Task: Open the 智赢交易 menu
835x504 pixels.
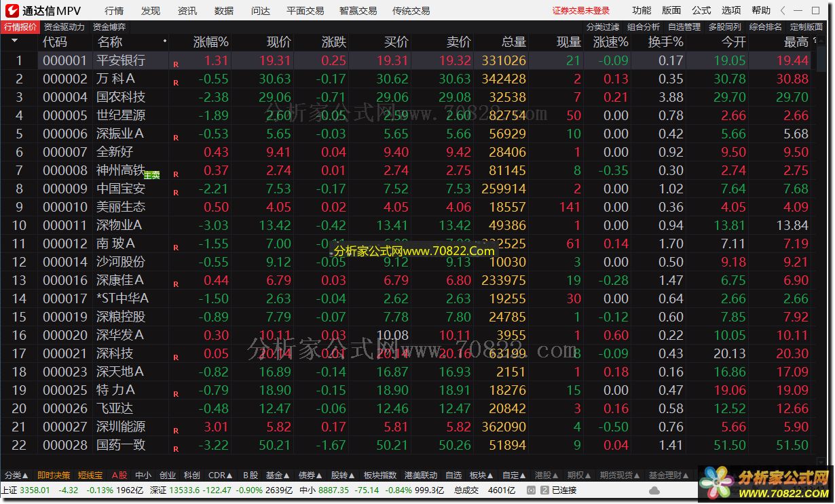Action: (358, 11)
